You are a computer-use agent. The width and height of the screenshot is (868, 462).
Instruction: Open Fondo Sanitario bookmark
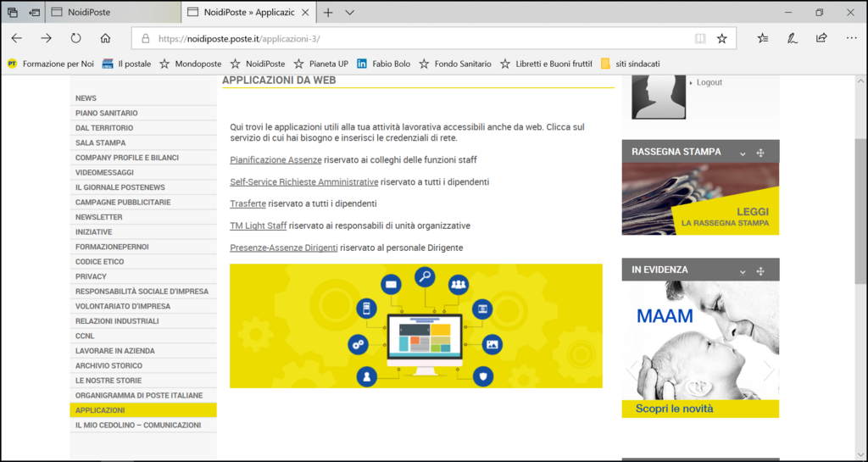(455, 64)
